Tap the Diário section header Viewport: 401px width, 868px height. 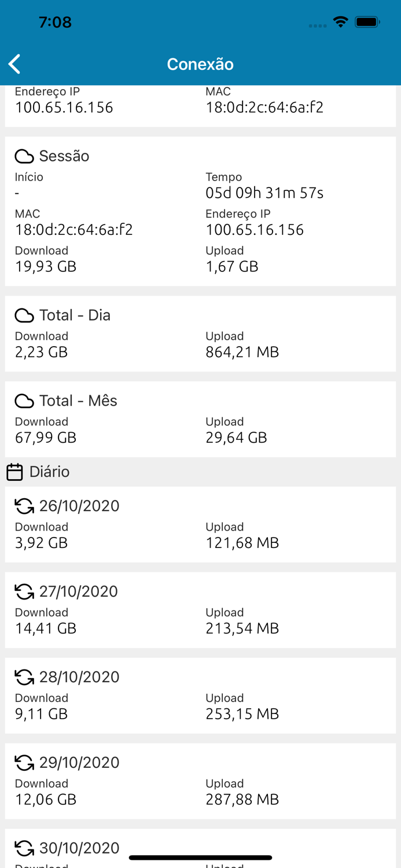click(49, 472)
